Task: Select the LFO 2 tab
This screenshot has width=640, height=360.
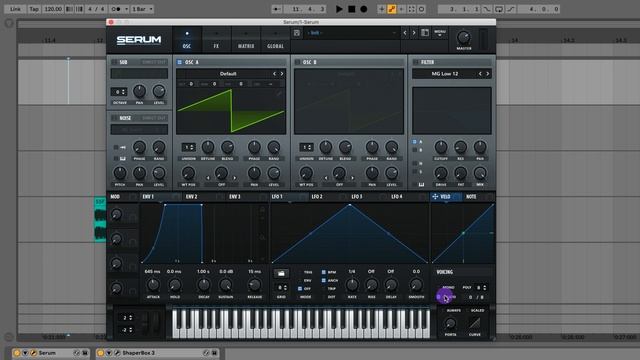Action: pos(317,197)
